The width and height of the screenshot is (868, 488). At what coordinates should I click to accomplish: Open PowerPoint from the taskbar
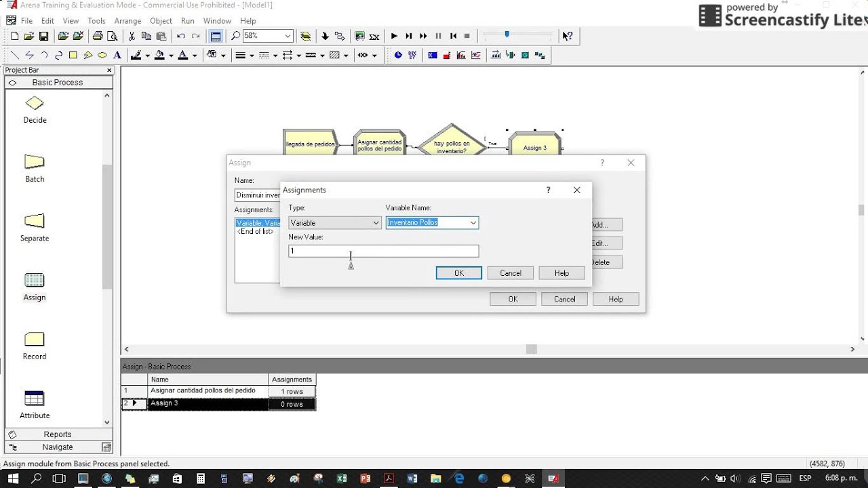[366, 479]
